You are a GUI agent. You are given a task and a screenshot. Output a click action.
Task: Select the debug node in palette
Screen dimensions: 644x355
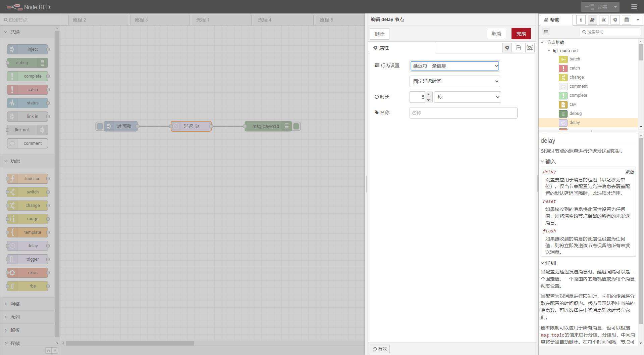[x=28, y=63]
